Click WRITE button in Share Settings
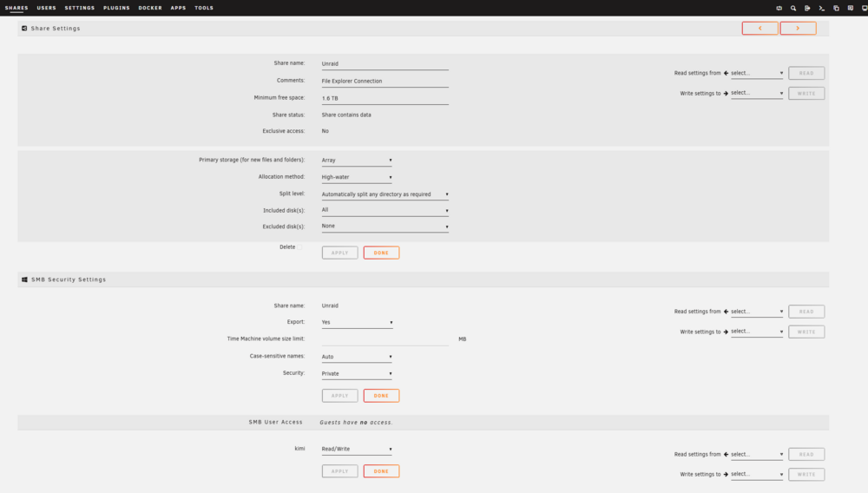The height and width of the screenshot is (493, 868). click(x=806, y=94)
